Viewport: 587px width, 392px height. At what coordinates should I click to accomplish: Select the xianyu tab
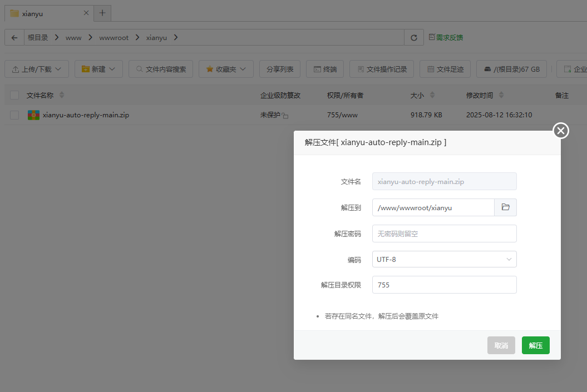click(x=49, y=13)
